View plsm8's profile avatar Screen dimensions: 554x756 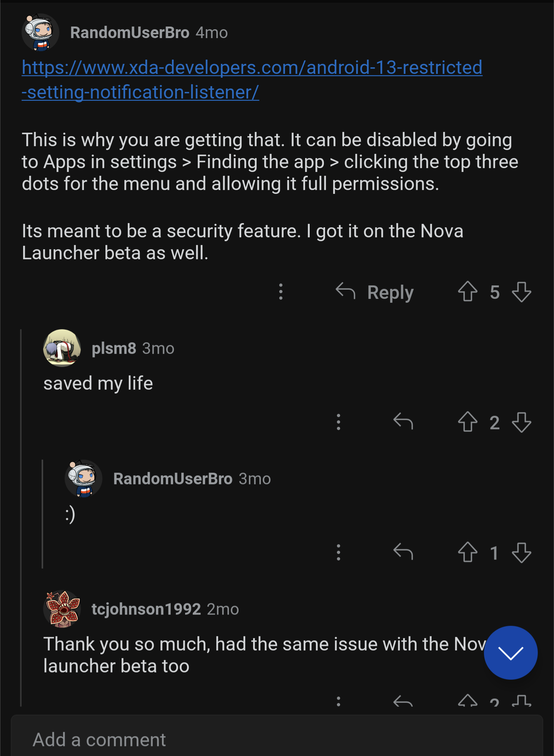coord(62,348)
